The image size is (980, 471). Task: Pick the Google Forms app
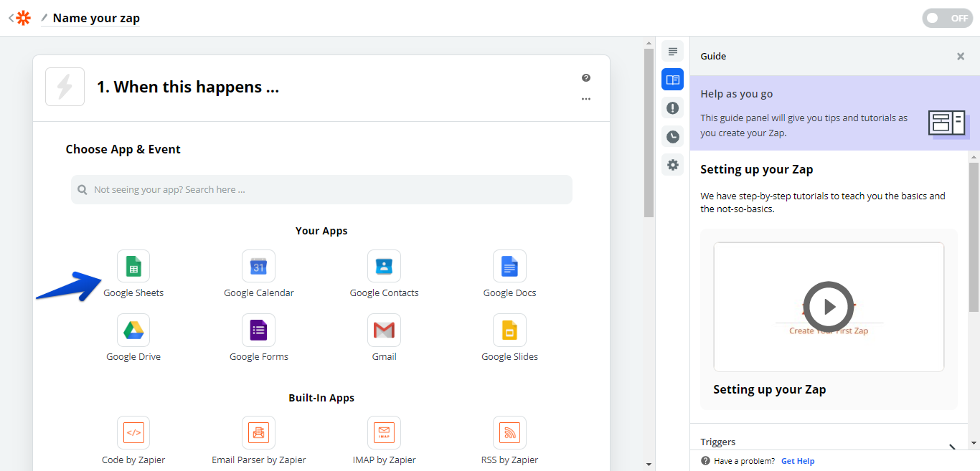click(x=258, y=330)
